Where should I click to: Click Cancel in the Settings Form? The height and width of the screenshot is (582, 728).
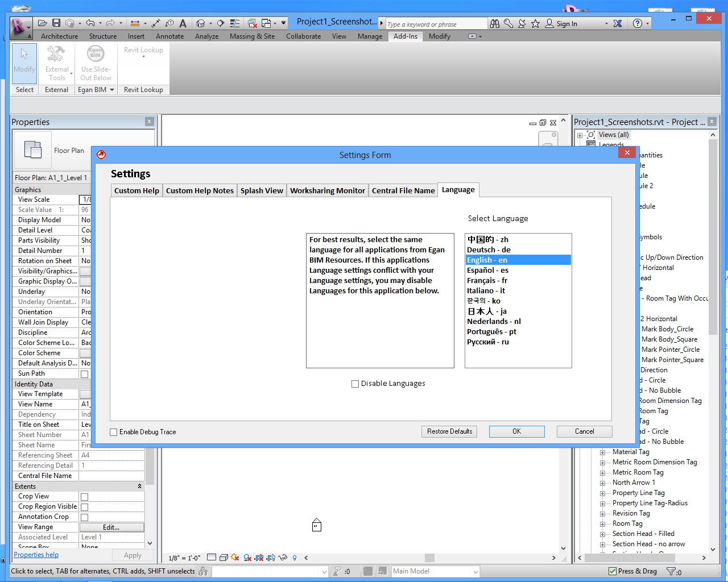[585, 431]
